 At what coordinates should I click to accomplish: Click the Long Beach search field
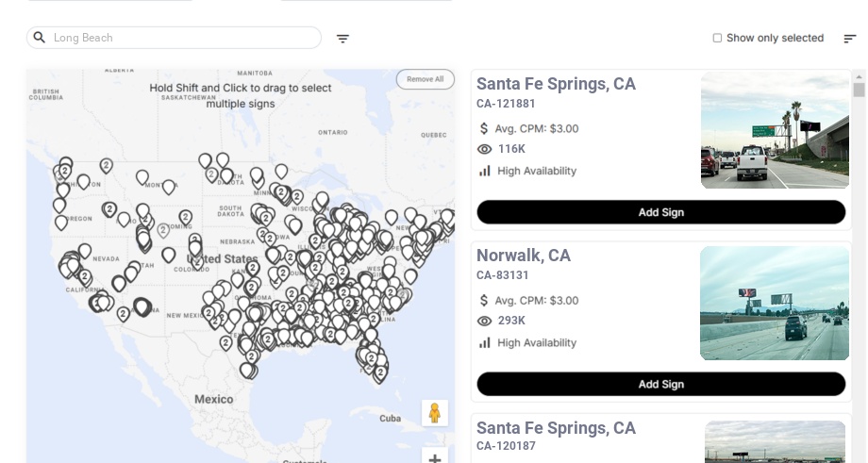point(184,38)
